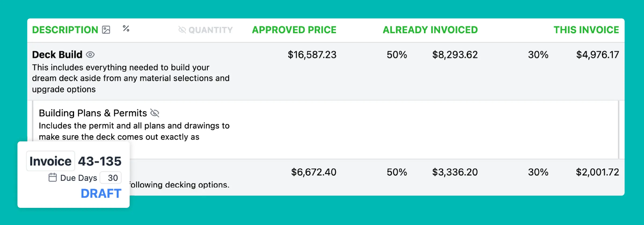Edit the $2,001.72 this-invoice amount
644x225 pixels.
pos(597,172)
